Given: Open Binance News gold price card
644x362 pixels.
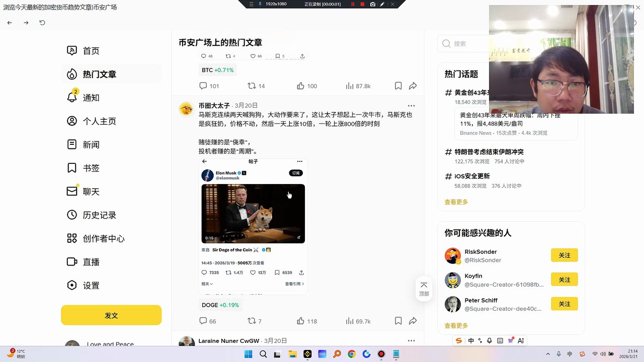Looking at the screenshot, I should pyautogui.click(x=515, y=124).
